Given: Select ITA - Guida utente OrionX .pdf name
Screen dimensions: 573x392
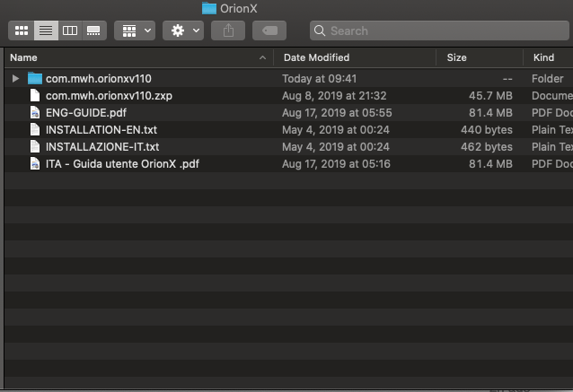Looking at the screenshot, I should [122, 164].
